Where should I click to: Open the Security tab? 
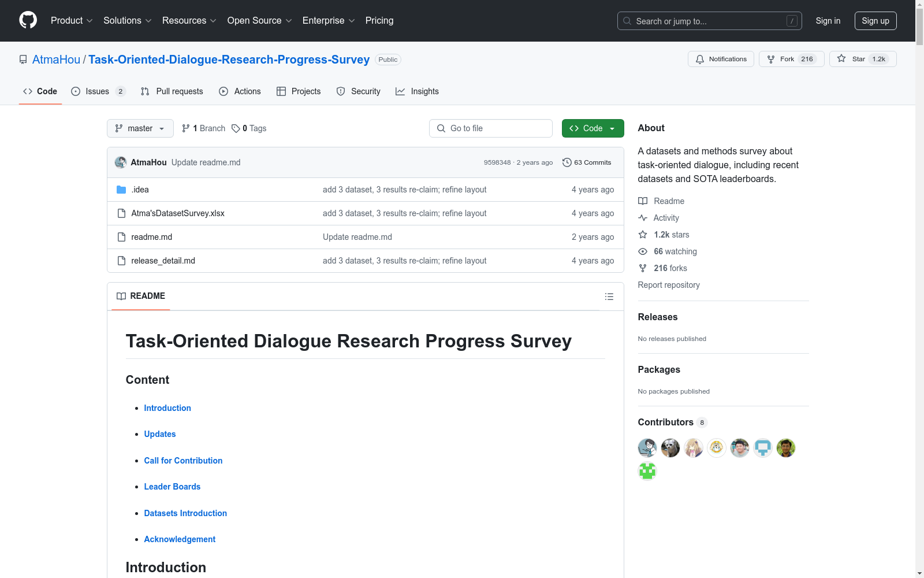[359, 91]
